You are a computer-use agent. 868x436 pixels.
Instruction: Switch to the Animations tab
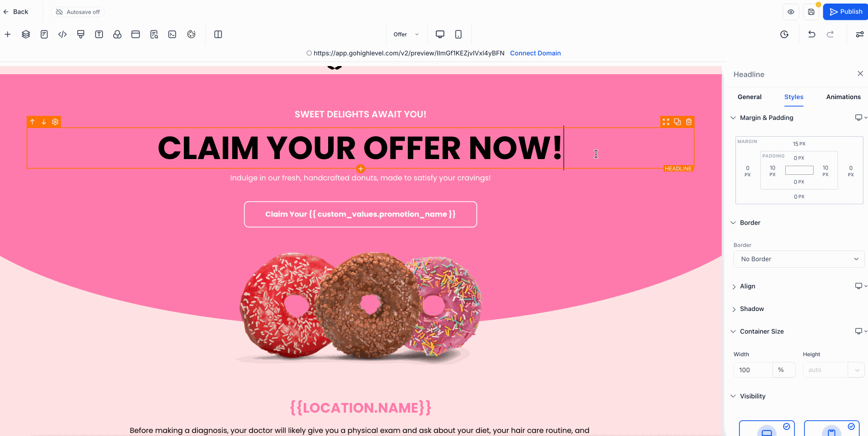tap(843, 97)
